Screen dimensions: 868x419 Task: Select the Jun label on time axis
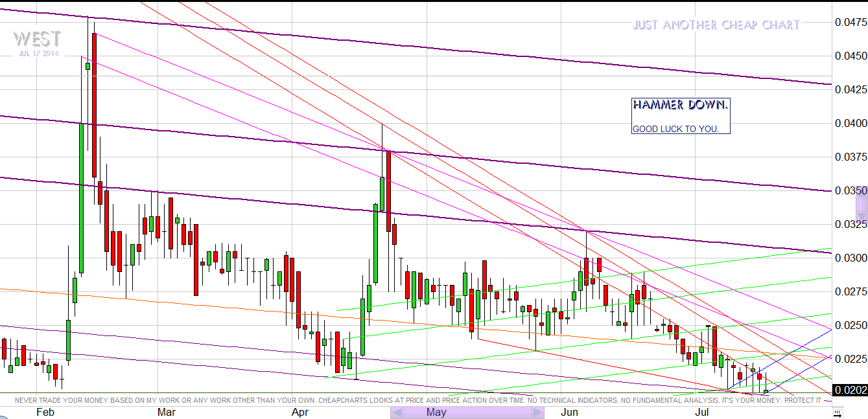coord(569,413)
